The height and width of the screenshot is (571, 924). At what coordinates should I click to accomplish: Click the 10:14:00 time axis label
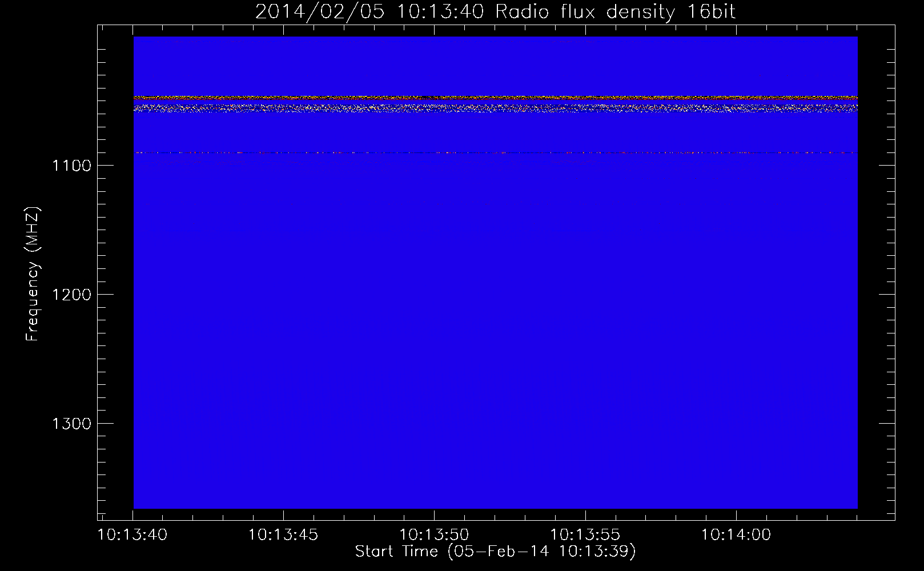click(x=736, y=535)
